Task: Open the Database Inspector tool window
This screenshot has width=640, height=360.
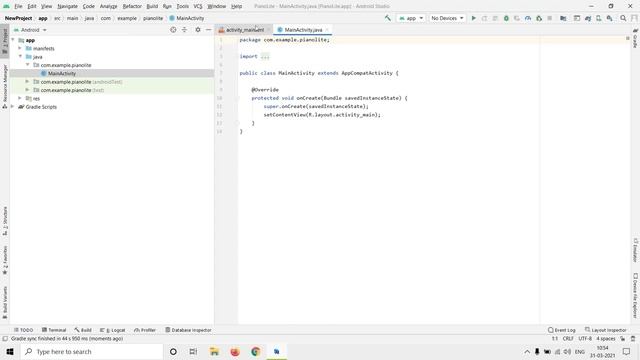Action: (188, 330)
